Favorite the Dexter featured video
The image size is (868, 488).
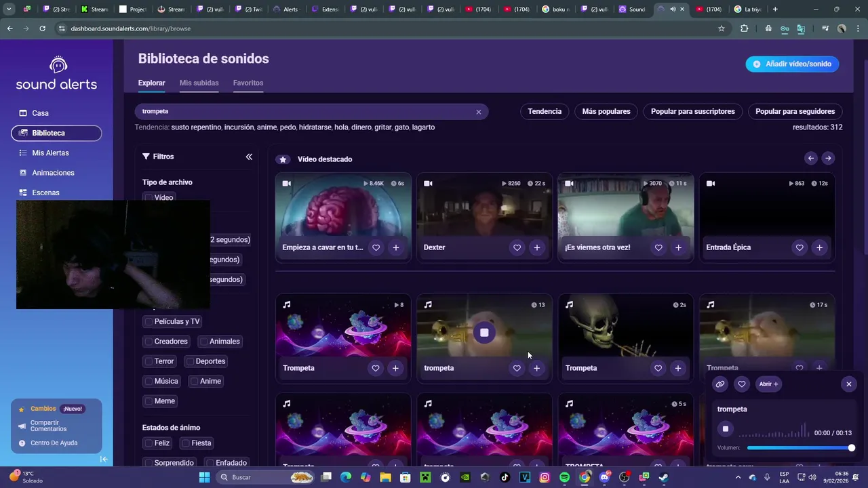click(x=517, y=247)
